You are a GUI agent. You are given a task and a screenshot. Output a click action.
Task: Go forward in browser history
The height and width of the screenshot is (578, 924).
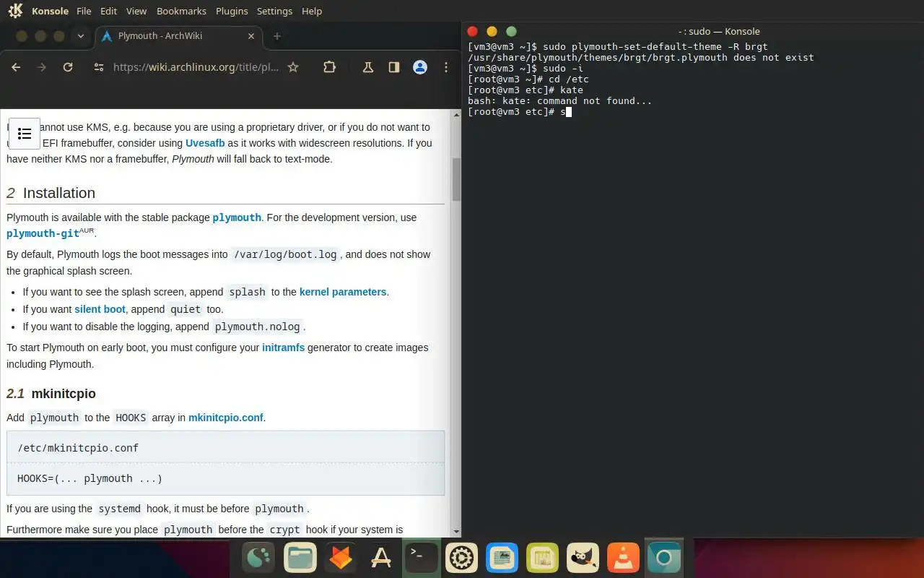(42, 67)
